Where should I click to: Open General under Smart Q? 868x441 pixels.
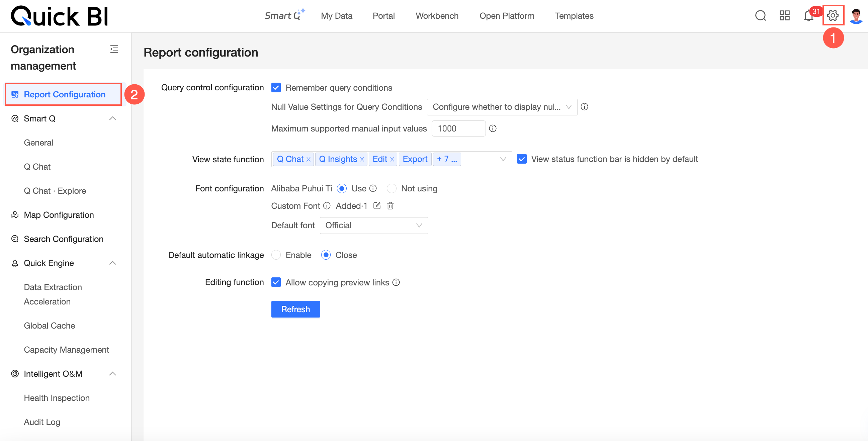click(38, 143)
